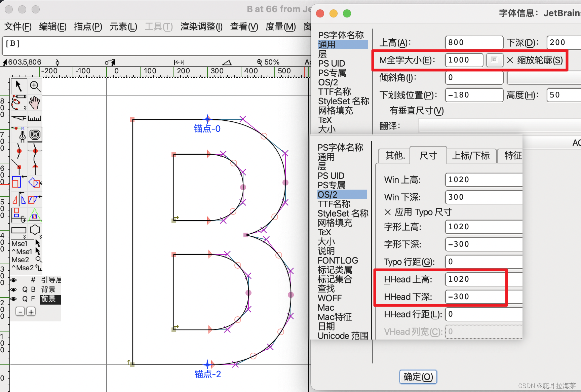The image size is (581, 392).
Task: Click the 倾斜角 input field
Action: pyautogui.click(x=474, y=78)
